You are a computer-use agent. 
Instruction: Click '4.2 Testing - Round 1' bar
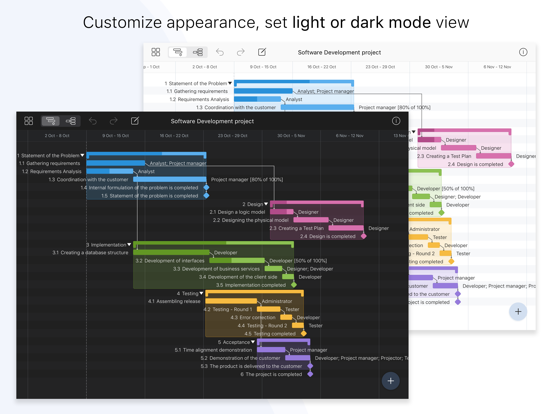tap(269, 309)
